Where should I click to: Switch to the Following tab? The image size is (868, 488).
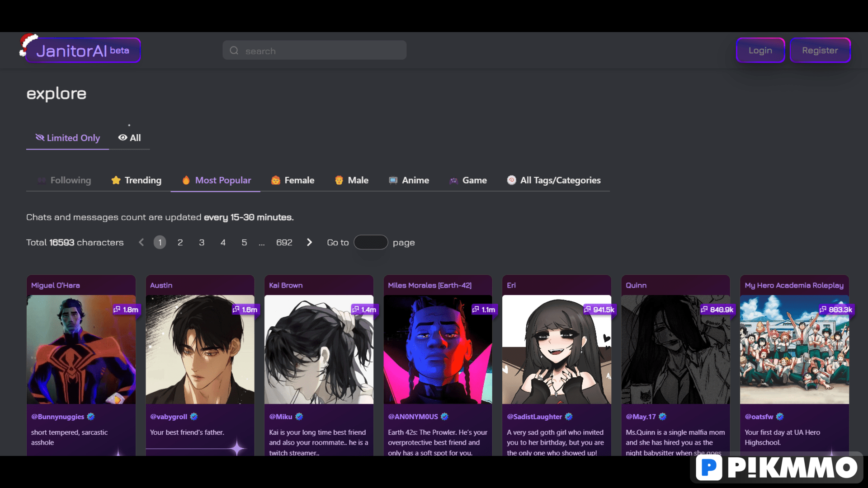tap(65, 180)
